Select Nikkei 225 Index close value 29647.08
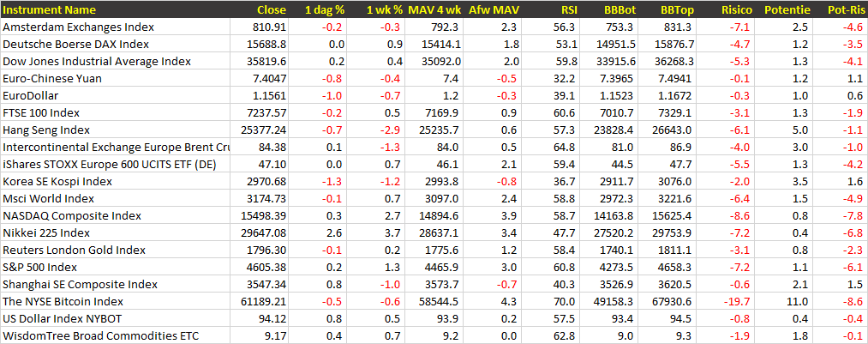This screenshot has height=344, width=868. (260, 233)
